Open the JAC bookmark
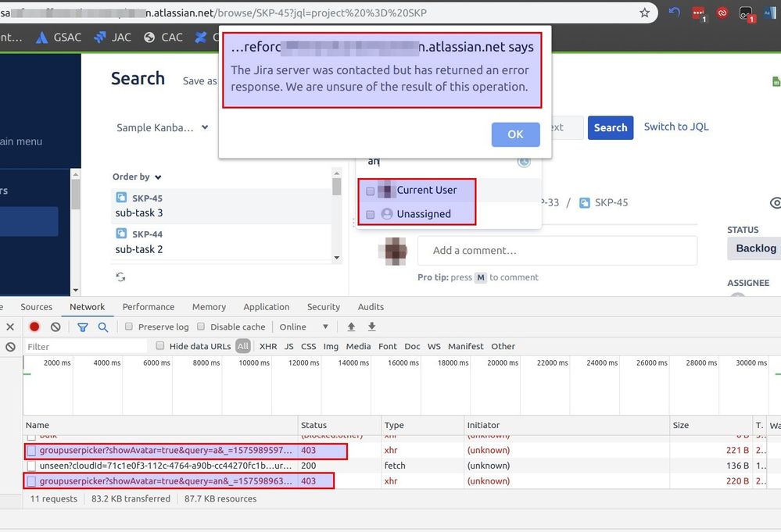Image resolution: width=781 pixels, height=532 pixels. pos(113,37)
